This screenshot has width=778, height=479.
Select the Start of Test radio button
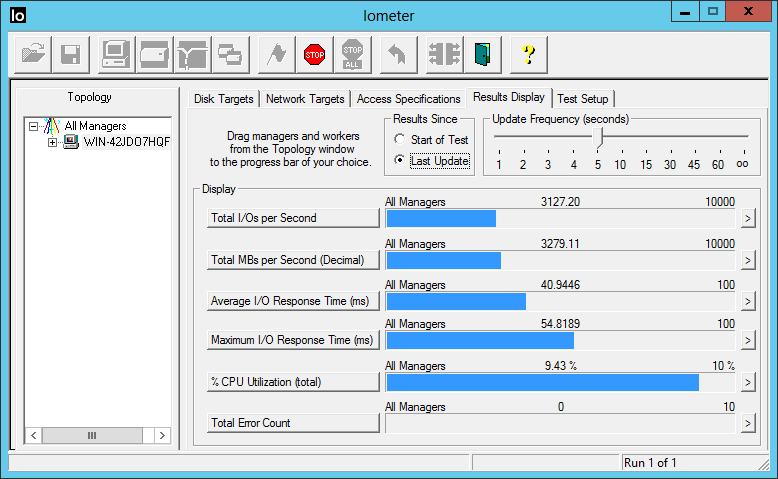tap(401, 140)
